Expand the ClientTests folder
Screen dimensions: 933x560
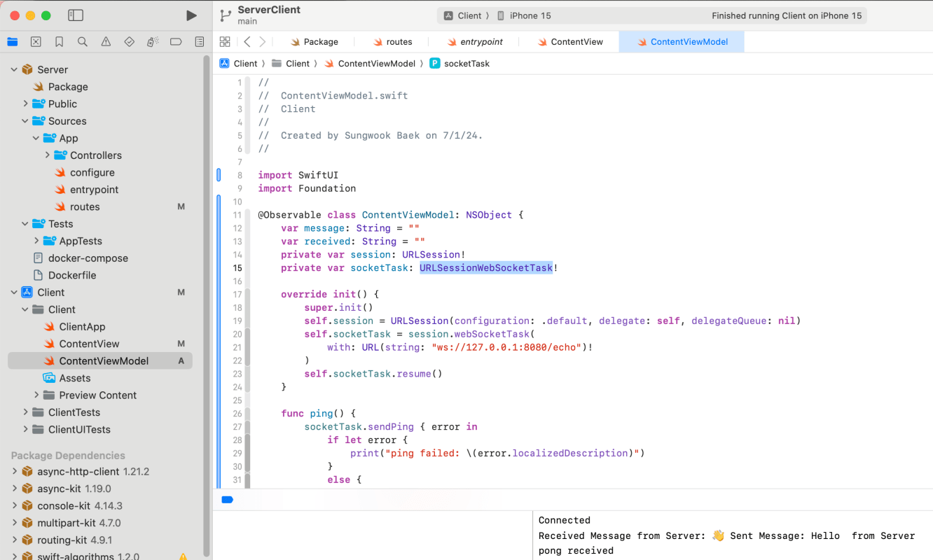pyautogui.click(x=25, y=412)
